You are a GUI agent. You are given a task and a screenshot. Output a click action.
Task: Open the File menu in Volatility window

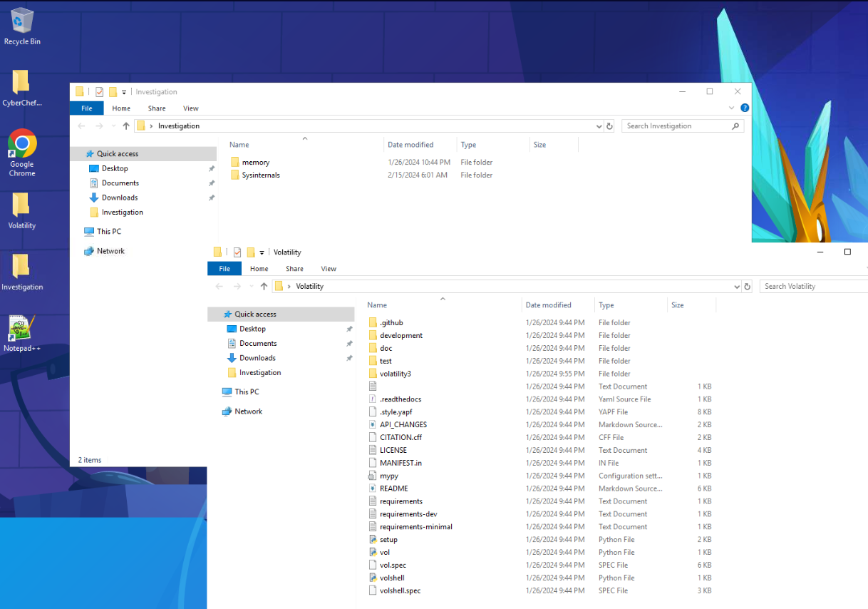click(x=224, y=269)
